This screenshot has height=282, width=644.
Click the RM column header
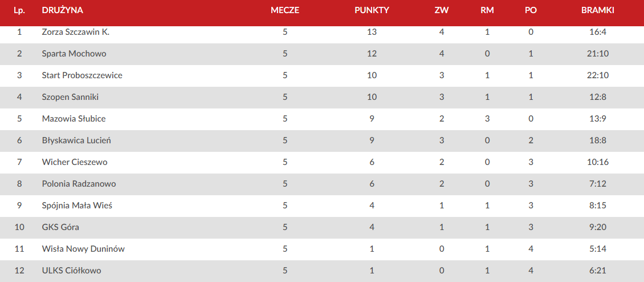487,11
